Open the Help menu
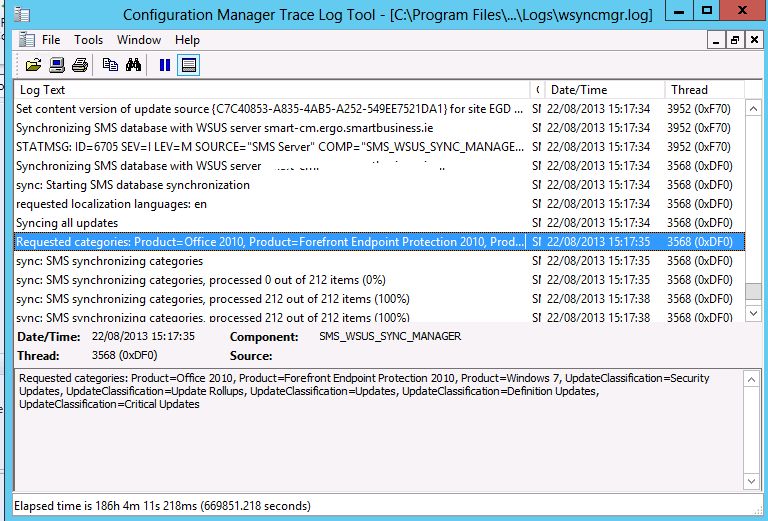The height and width of the screenshot is (521, 768). click(x=187, y=40)
